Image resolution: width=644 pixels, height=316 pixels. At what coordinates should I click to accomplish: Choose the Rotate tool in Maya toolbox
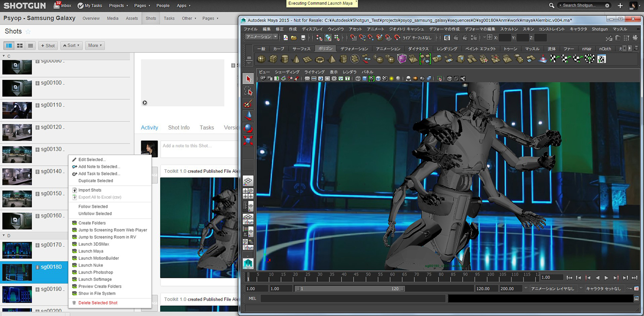248,128
